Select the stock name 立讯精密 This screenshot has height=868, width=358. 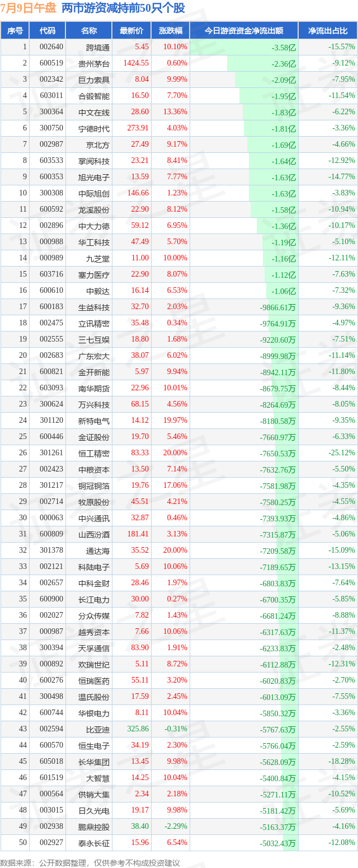[94, 323]
